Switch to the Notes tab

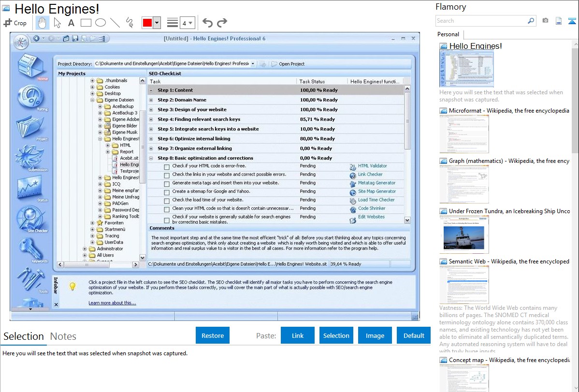point(63,336)
